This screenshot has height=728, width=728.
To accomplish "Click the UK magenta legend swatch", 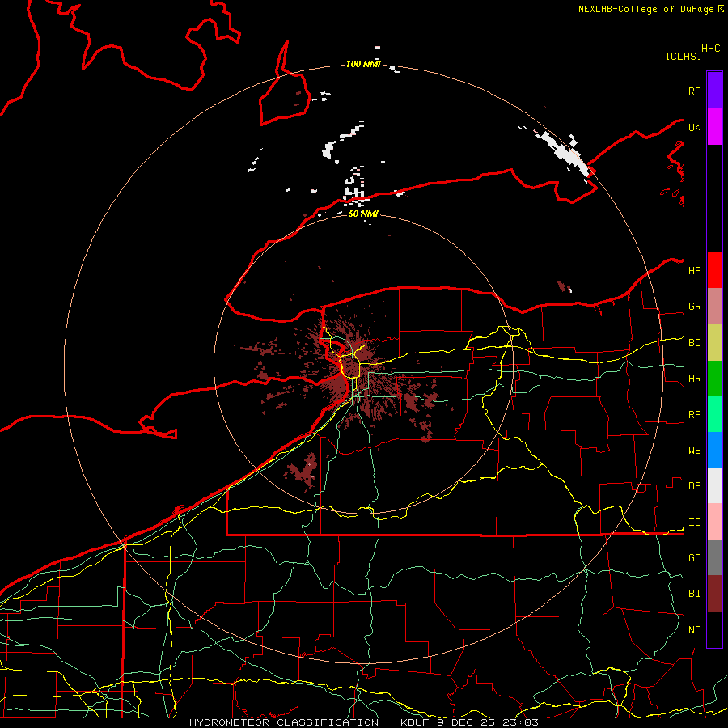I will pos(714,126).
